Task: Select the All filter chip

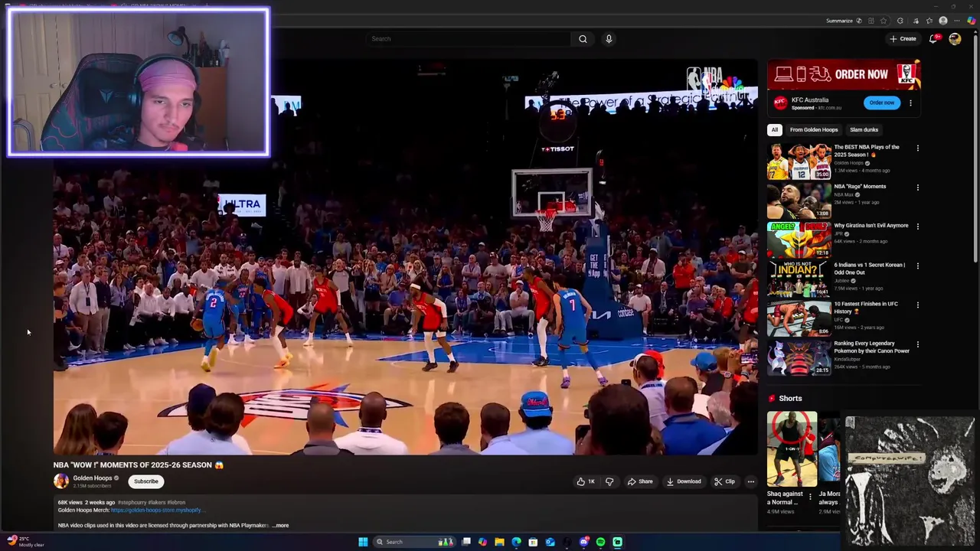Action: coord(775,129)
